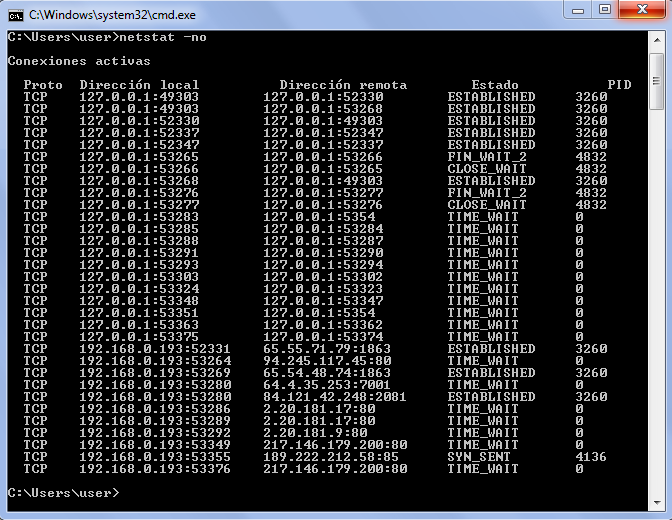Image resolution: width=672 pixels, height=520 pixels.
Task: Click the Proto column header
Action: 43,85
